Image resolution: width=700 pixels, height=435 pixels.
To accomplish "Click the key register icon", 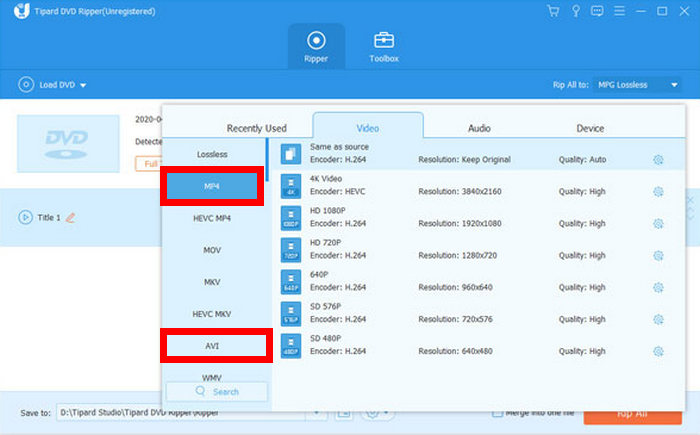I will click(576, 11).
